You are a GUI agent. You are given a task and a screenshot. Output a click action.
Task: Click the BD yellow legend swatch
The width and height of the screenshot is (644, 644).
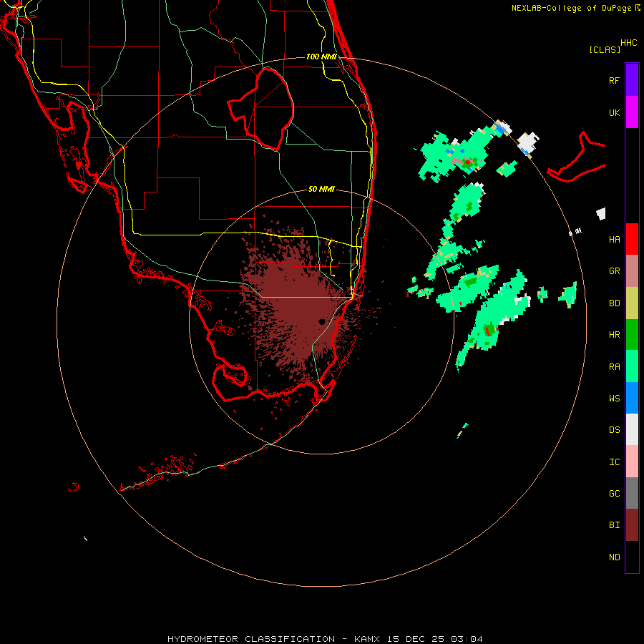pyautogui.click(x=632, y=303)
